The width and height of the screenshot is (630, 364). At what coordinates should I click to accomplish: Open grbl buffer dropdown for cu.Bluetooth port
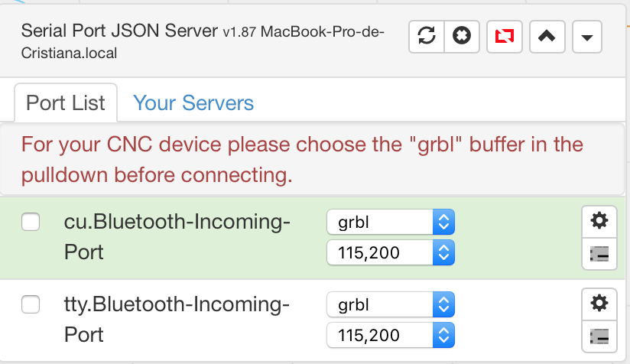pyautogui.click(x=391, y=223)
